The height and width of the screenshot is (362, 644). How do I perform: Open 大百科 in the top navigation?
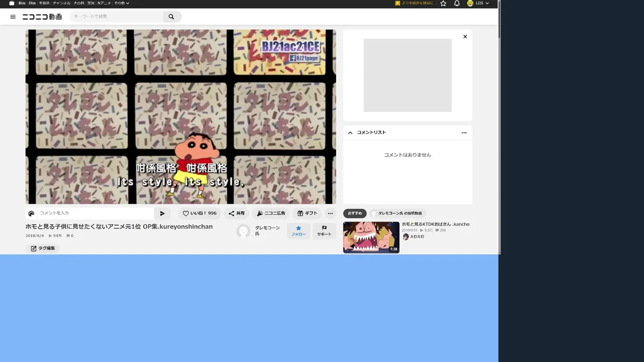pyautogui.click(x=79, y=3)
